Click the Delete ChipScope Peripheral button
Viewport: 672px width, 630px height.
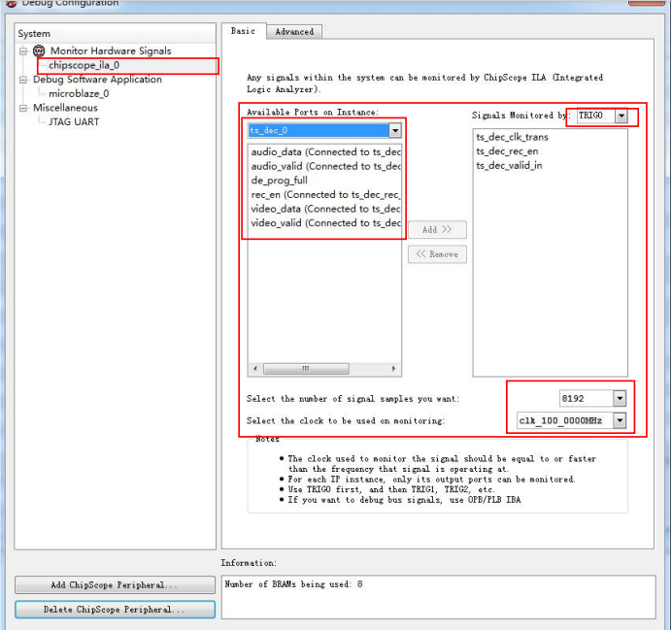click(x=115, y=610)
